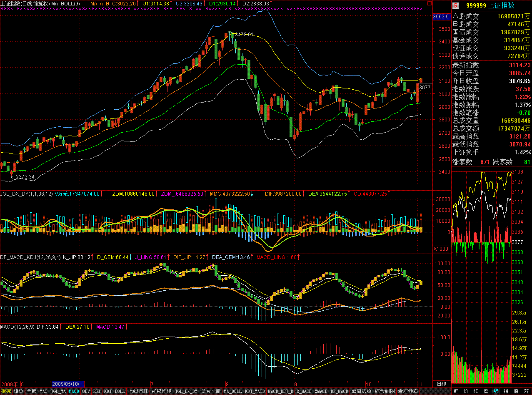Click the X1000 scale label
Viewport: 532px width, 395px height.
click(x=441, y=249)
